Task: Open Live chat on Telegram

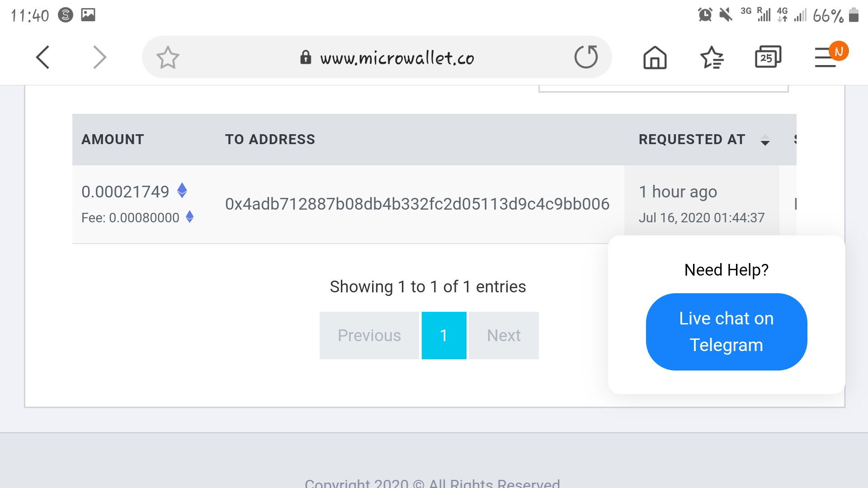Action: [726, 332]
